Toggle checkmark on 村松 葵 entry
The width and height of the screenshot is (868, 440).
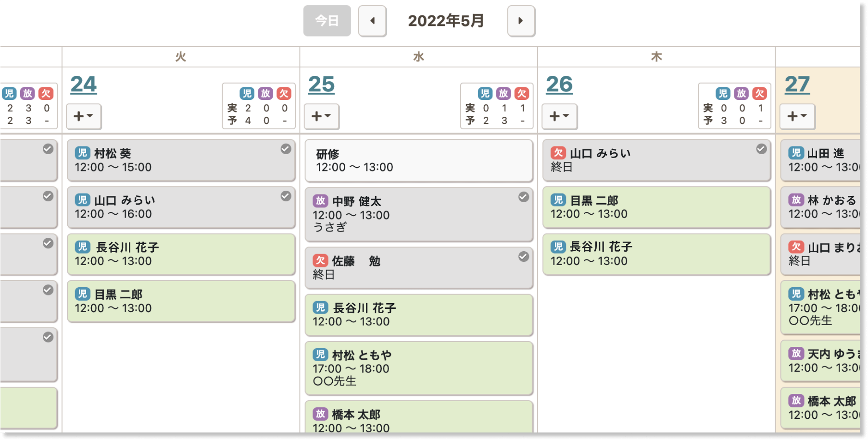[286, 149]
